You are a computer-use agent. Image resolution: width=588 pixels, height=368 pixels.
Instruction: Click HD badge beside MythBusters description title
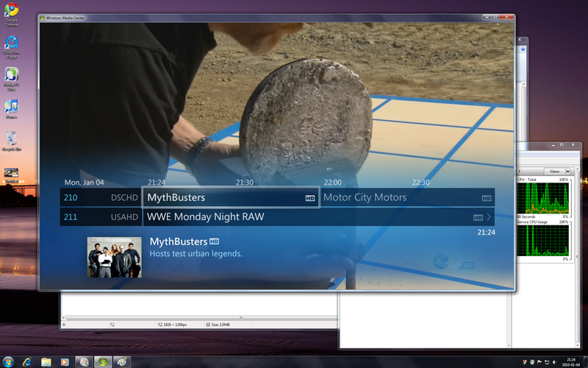click(214, 241)
